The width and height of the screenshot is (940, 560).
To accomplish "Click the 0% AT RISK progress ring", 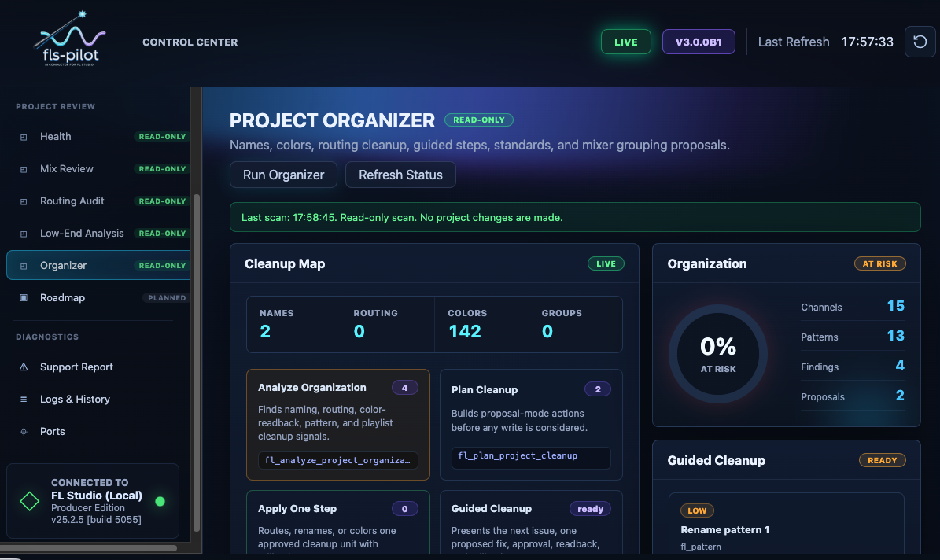I will pyautogui.click(x=718, y=354).
